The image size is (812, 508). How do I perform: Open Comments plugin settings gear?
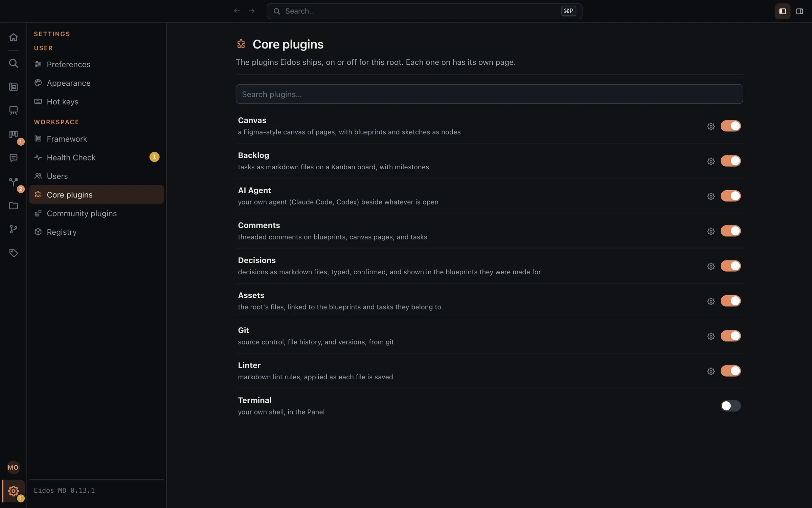coord(711,231)
